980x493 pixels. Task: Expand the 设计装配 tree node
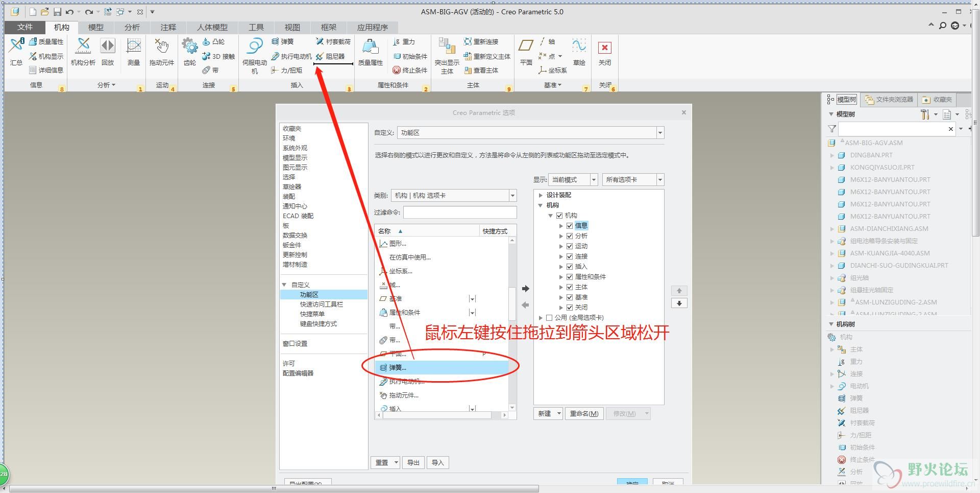pyautogui.click(x=541, y=195)
